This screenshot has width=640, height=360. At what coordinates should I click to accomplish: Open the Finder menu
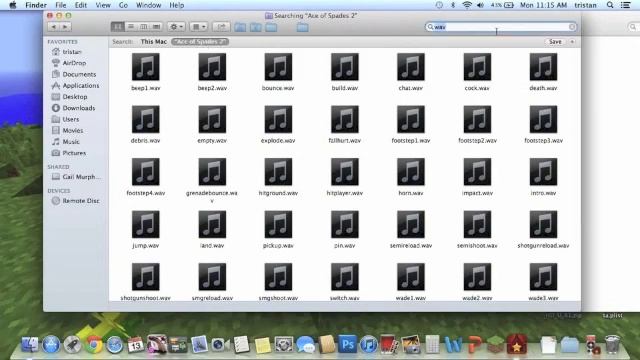36,5
